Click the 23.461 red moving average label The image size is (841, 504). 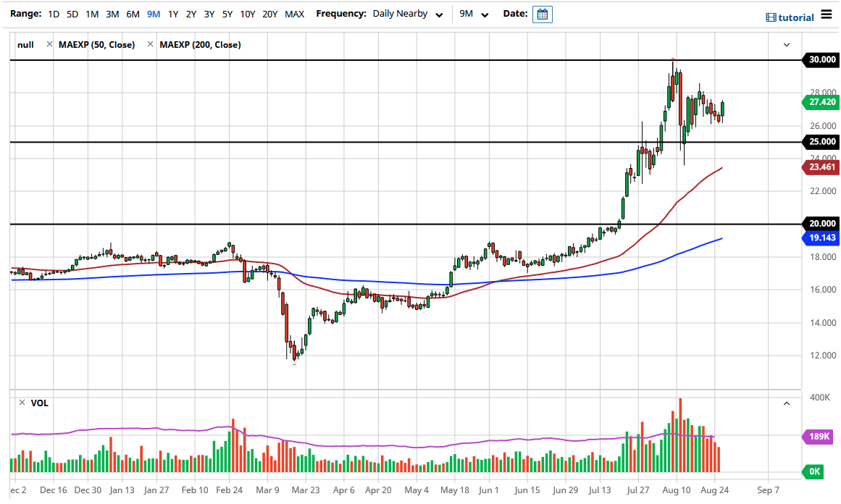[821, 168]
